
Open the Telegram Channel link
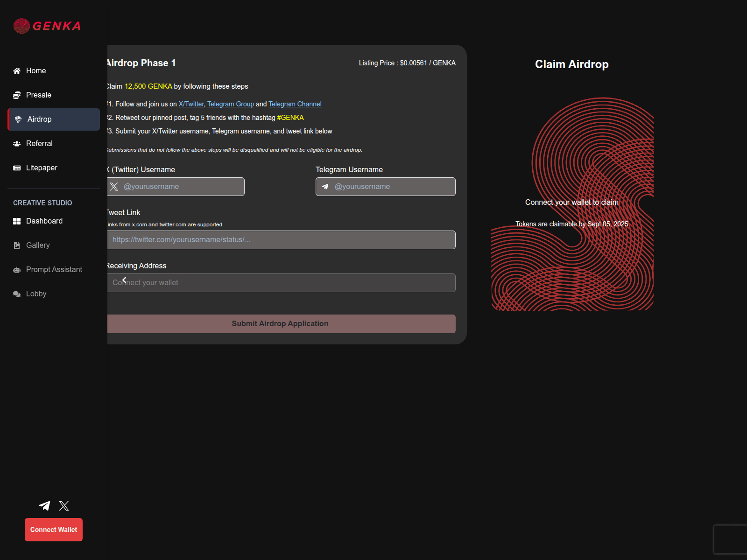[x=295, y=104]
